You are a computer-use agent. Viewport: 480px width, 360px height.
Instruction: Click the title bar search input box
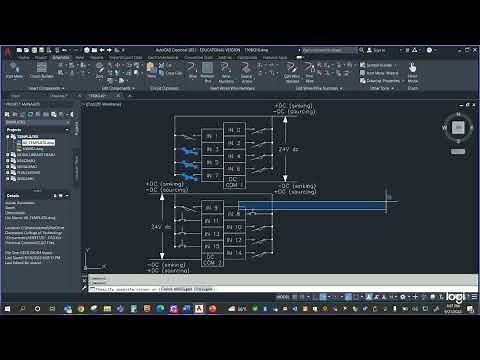[329, 50]
